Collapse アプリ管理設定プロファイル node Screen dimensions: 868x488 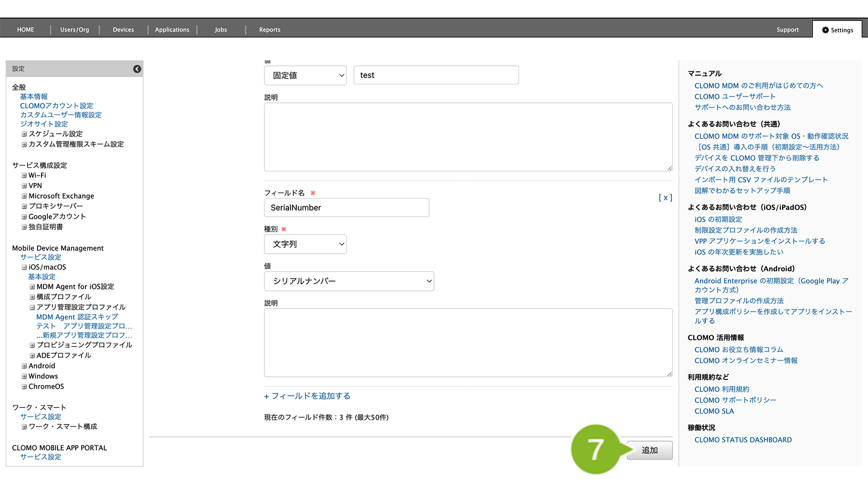(32, 307)
